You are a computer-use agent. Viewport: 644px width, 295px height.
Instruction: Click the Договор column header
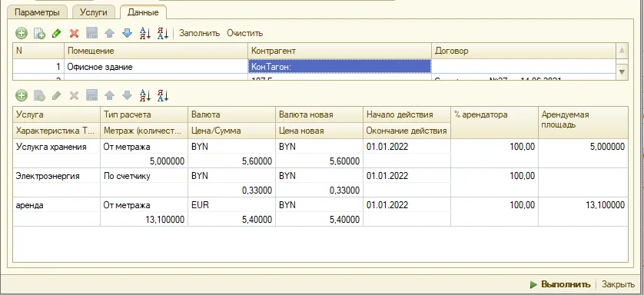pyautogui.click(x=524, y=51)
